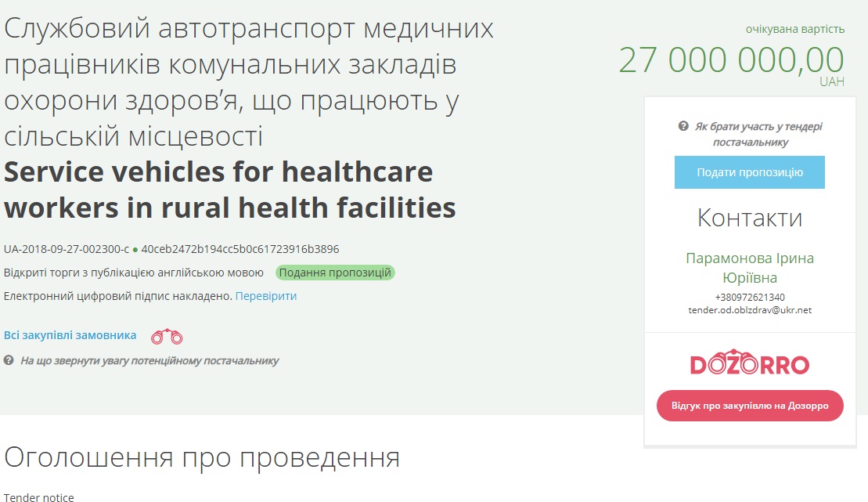The image size is (868, 502).
Task: Open 'Як брати участь у тендері постачальнику' help
Action: click(x=758, y=134)
